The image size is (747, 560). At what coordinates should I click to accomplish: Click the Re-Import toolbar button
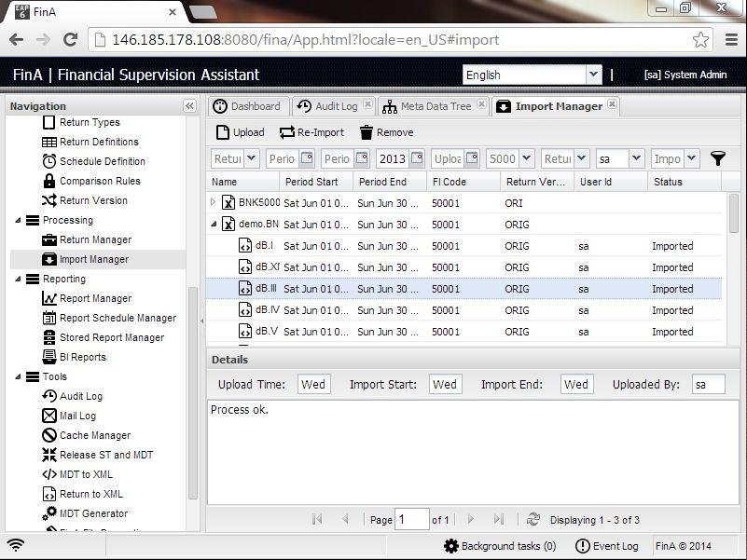(312, 131)
